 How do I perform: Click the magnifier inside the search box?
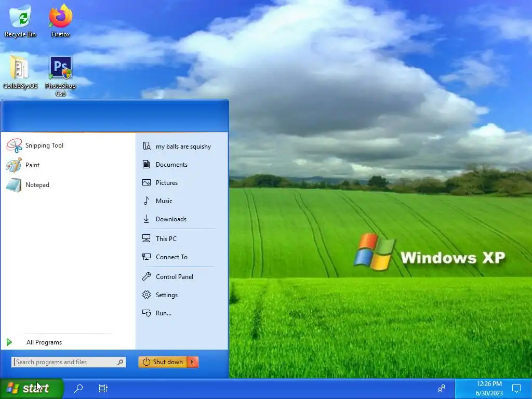(120, 362)
